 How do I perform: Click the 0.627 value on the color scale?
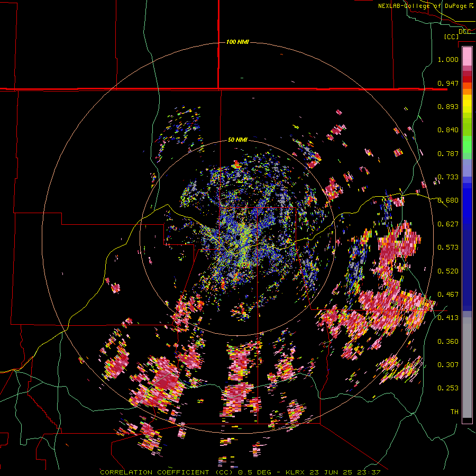[448, 224]
